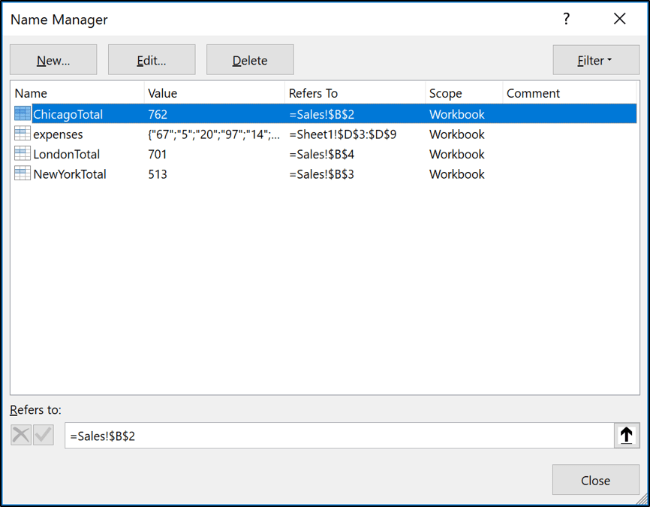This screenshot has height=507, width=650.
Task: Click the Refers To column header
Action: point(354,93)
